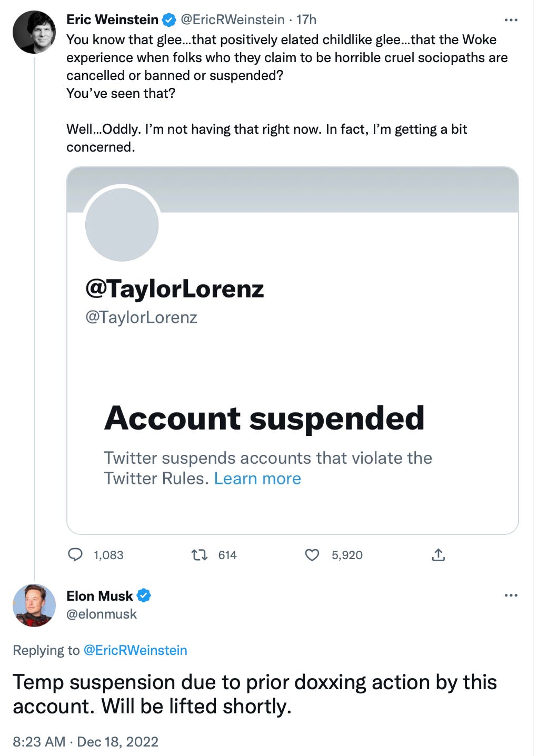Click the 17h timestamp on the tweet

[x=306, y=20]
